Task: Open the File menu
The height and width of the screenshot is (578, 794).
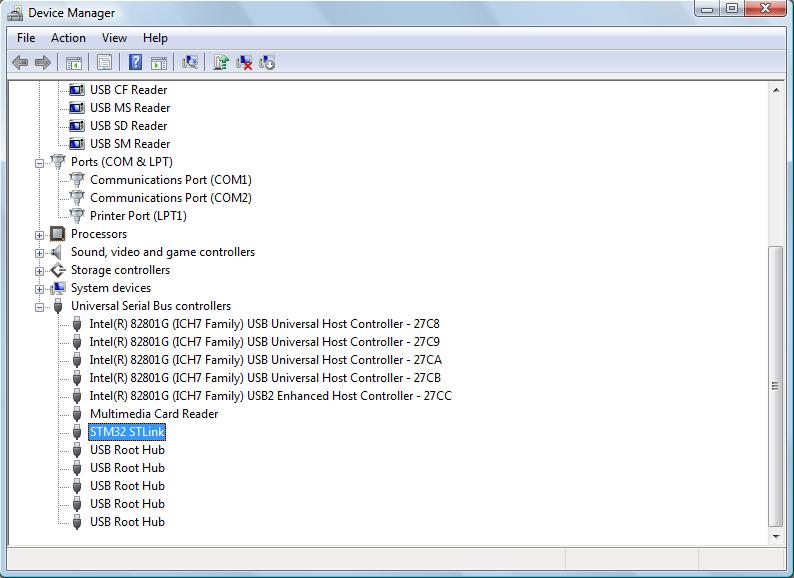Action: [x=26, y=38]
